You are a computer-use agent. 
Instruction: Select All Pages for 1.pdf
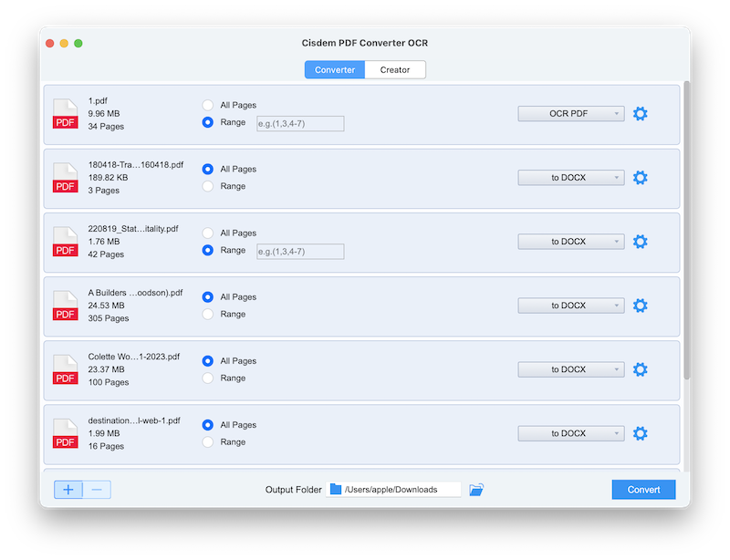(207, 105)
